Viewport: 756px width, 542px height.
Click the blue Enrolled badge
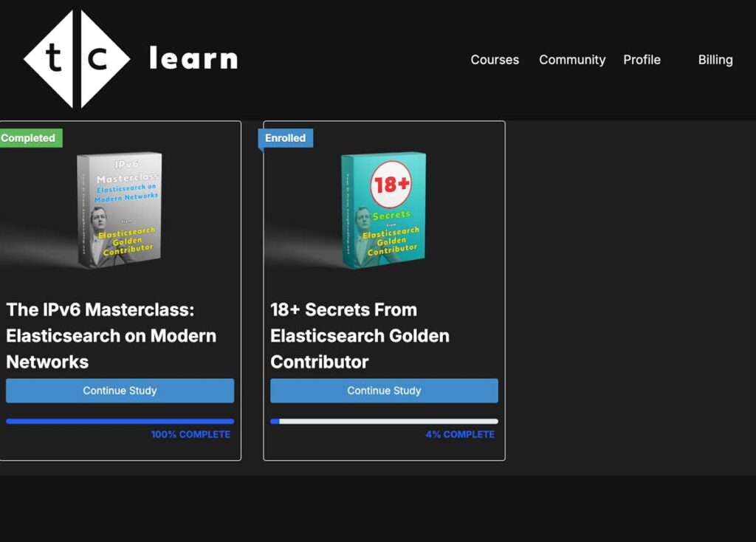286,138
